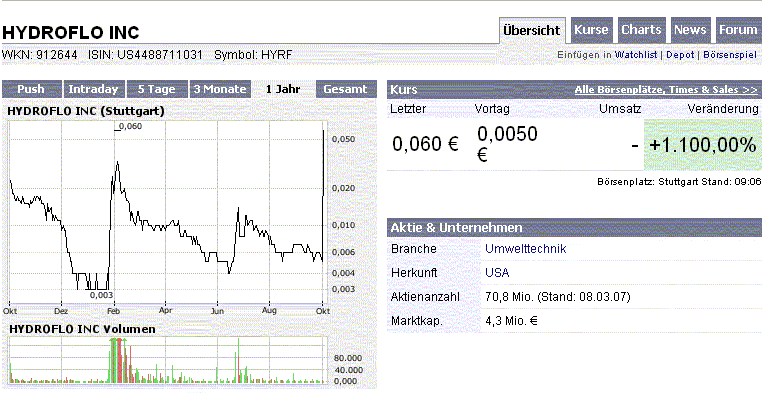Follow the USA origin link
Image resolution: width=775 pixels, height=407 pixels.
[x=497, y=272]
